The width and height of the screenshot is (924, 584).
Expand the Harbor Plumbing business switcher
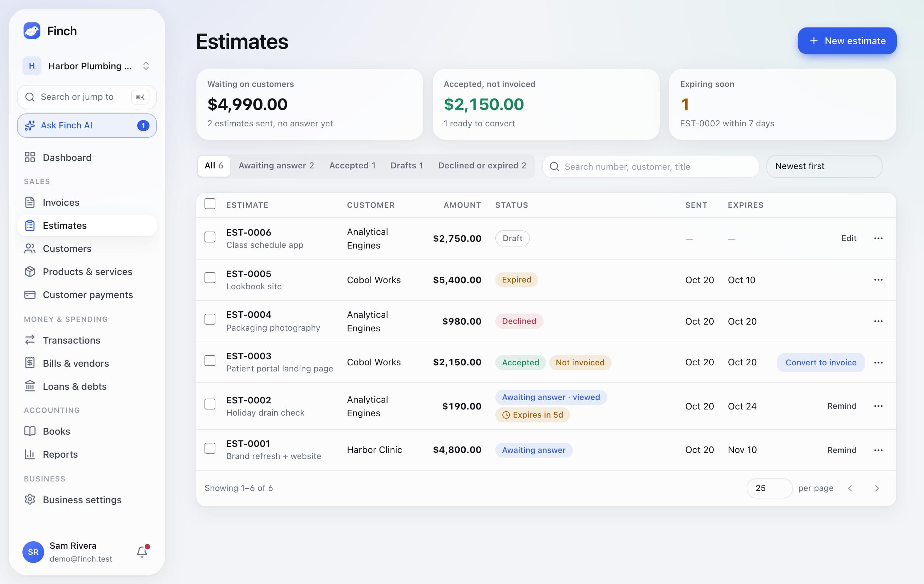[x=87, y=66]
